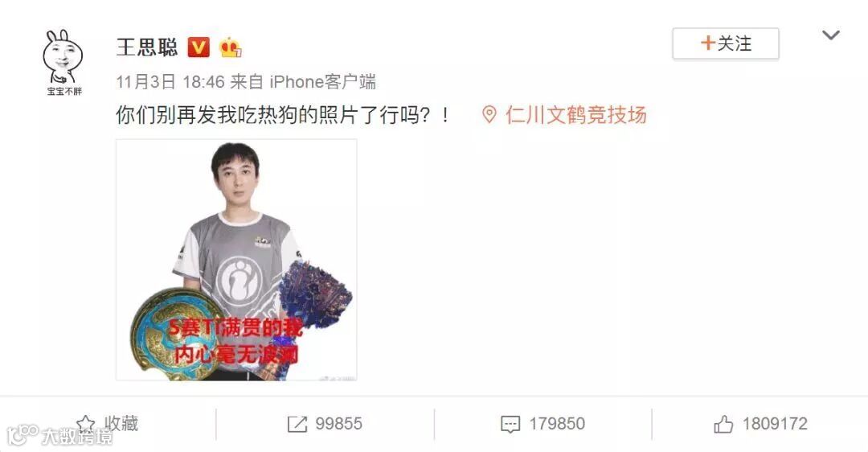Open location 仁川文鹤竞技场 link
This screenshot has height=452, width=868.
pos(575,115)
